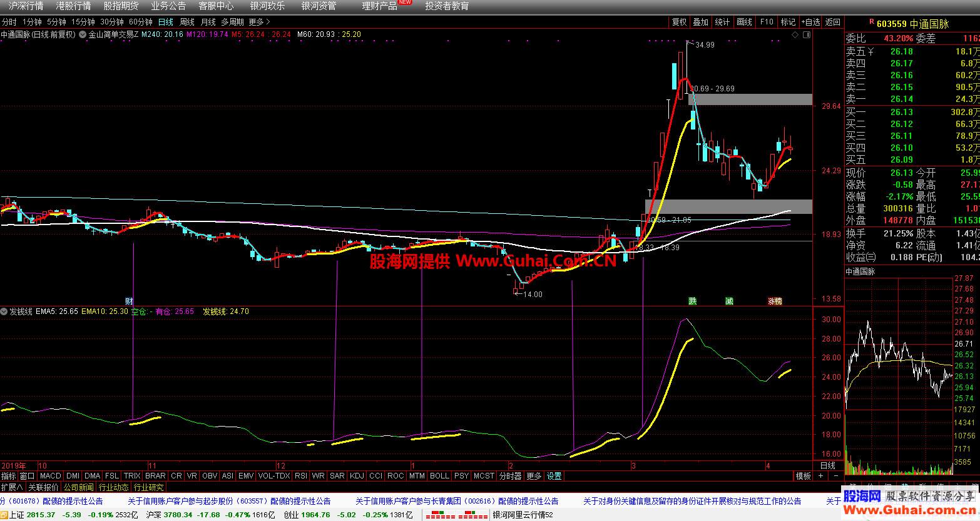The width and height of the screenshot is (980, 521).
Task: Open the 模板 template dropdown
Action: tap(804, 476)
